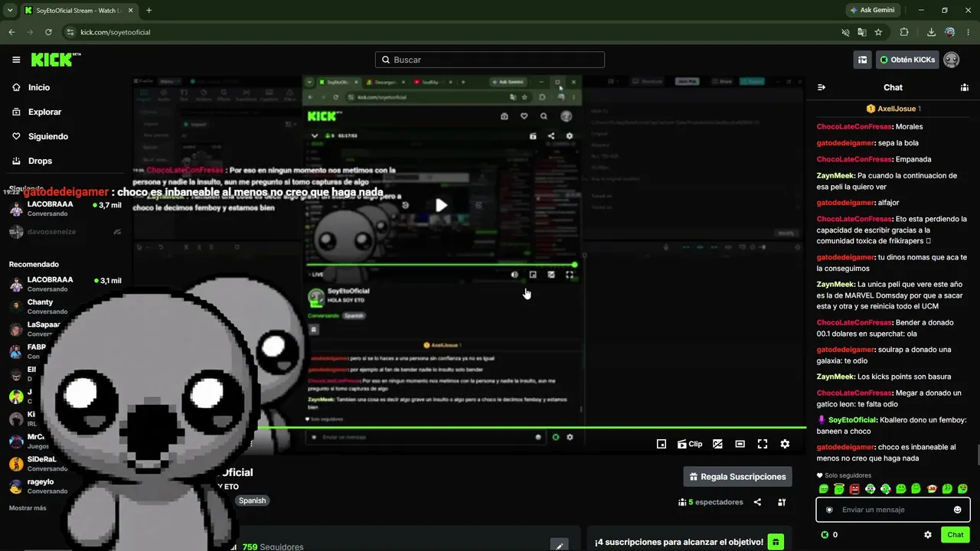Click the subscription goal text
The image size is (980, 551).
tap(679, 542)
